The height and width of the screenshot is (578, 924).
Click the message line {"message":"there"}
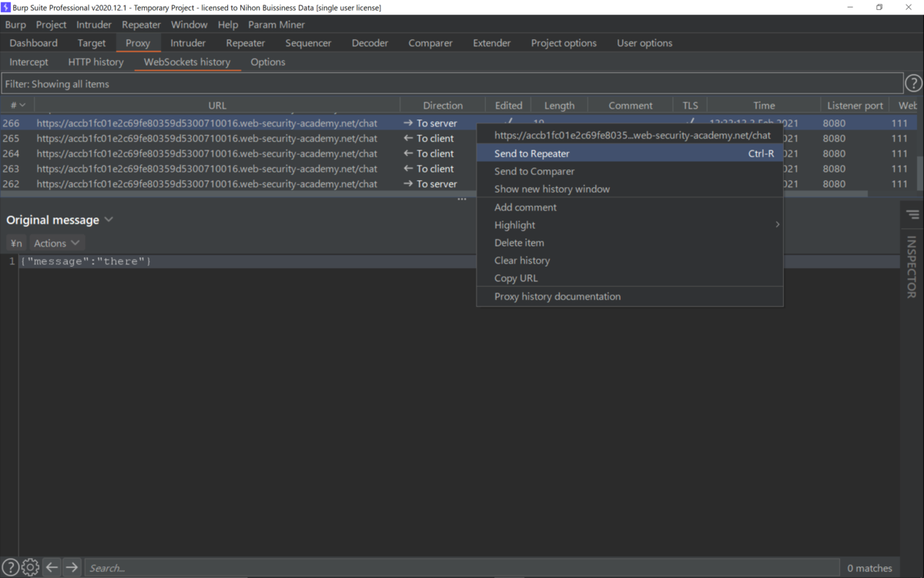85,261
